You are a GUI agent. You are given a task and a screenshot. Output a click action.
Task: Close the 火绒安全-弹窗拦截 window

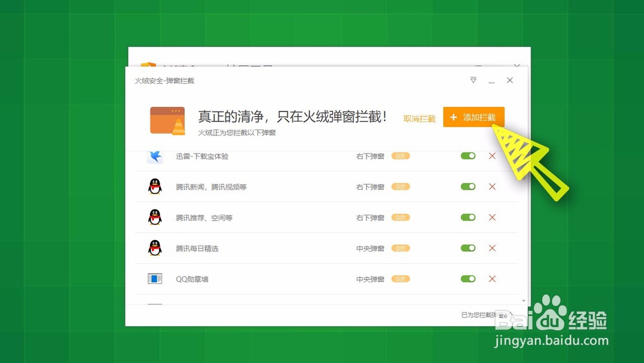[509, 80]
